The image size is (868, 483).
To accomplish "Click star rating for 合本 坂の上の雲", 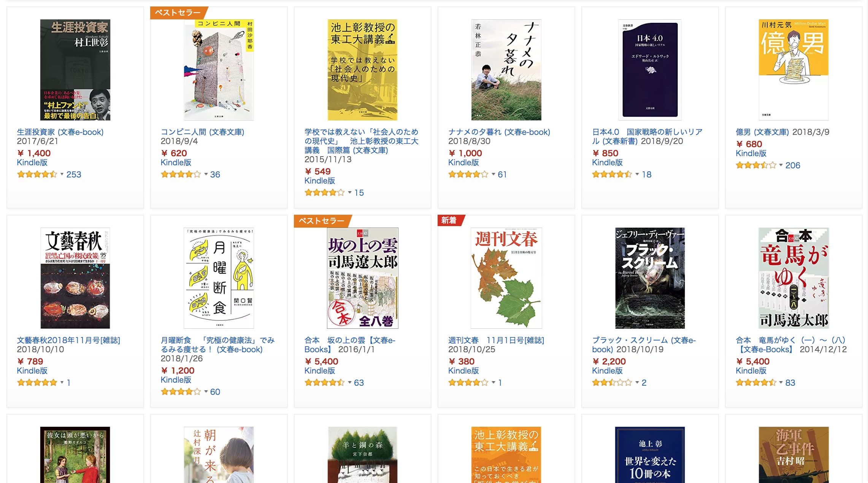I will [324, 383].
